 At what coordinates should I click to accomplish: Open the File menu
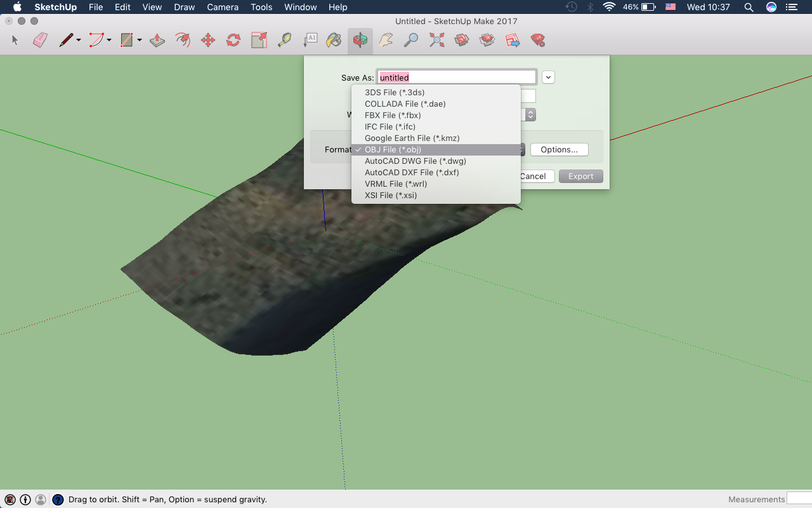tap(96, 7)
